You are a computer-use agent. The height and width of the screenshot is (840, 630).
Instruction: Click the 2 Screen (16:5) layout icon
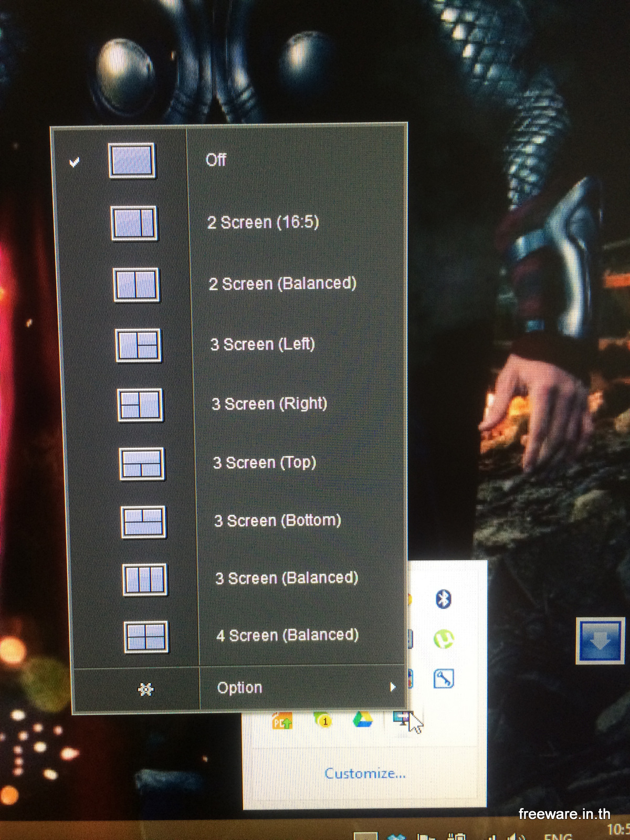(x=134, y=223)
